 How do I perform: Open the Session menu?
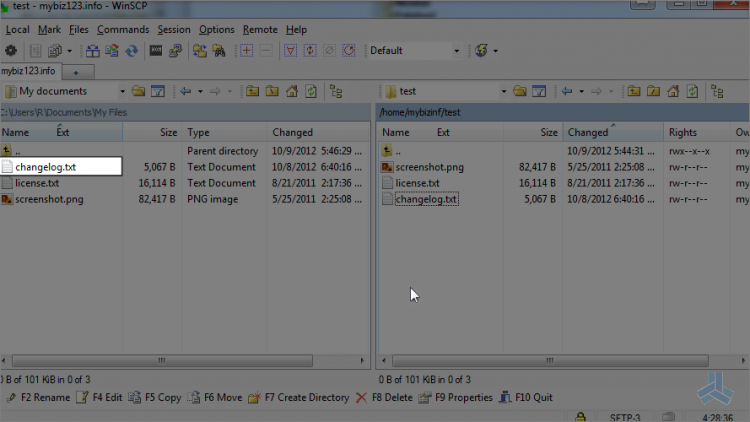pos(174,30)
